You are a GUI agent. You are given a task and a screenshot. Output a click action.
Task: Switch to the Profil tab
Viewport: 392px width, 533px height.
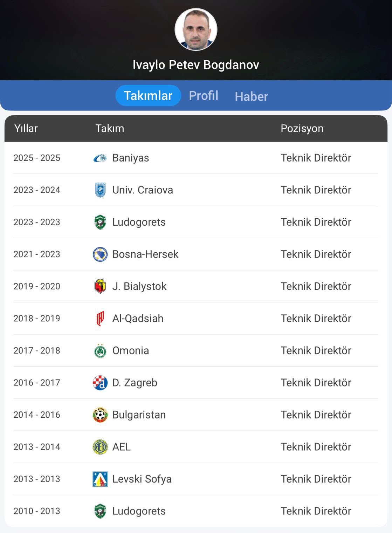click(x=204, y=96)
